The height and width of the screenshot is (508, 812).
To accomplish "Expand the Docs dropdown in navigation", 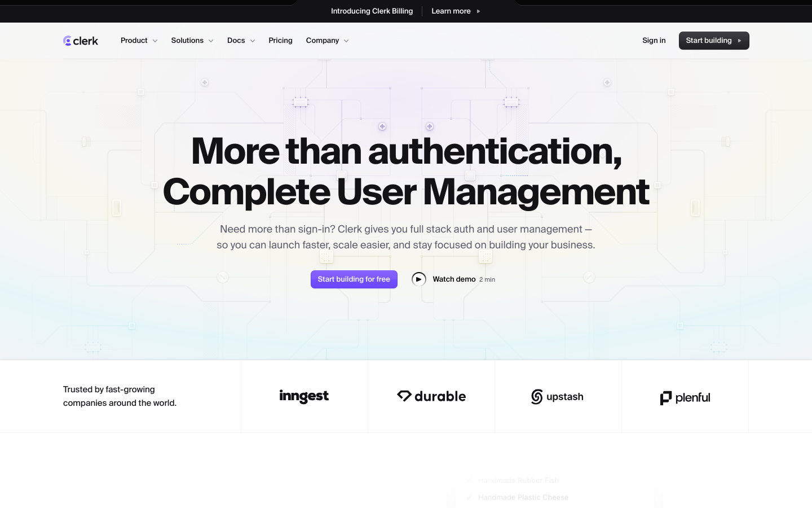I will tap(241, 41).
